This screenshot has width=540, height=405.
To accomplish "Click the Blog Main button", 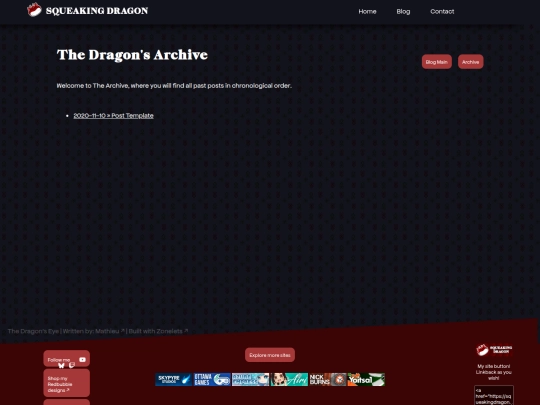I will tap(436, 62).
